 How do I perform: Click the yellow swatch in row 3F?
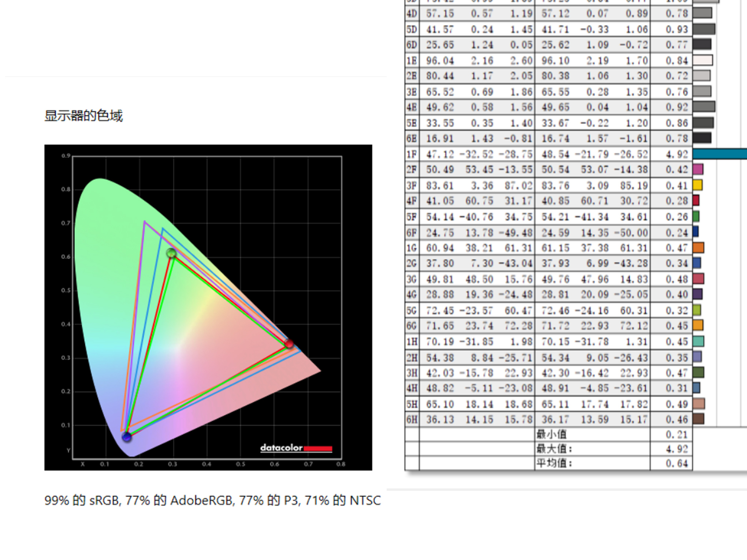coord(698,185)
